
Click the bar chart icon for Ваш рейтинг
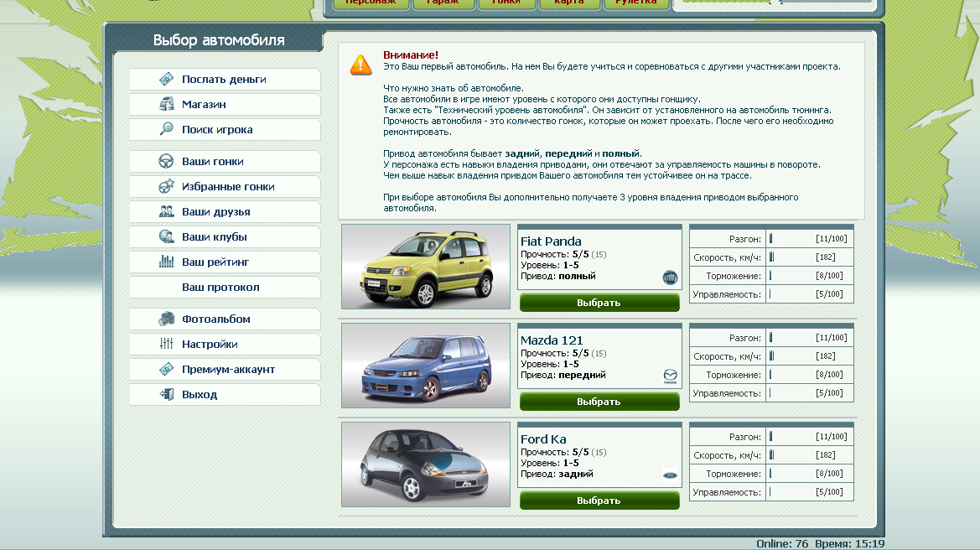point(166,262)
